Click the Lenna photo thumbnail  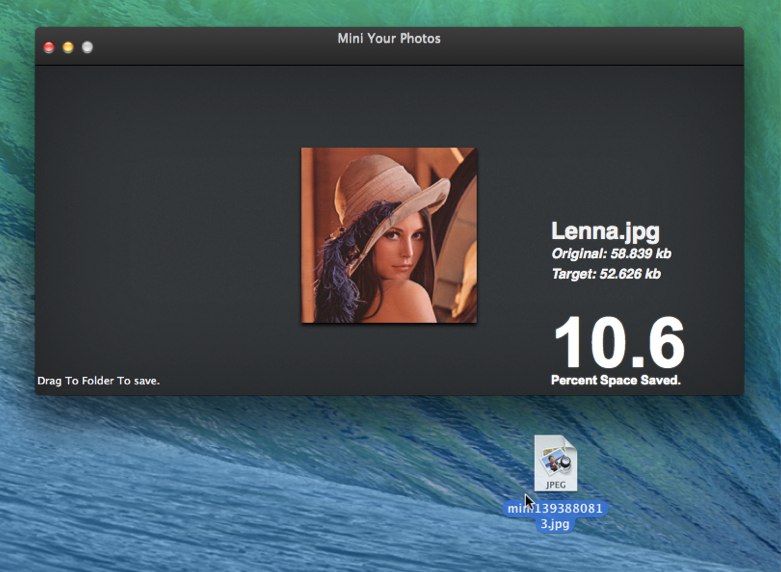click(x=389, y=235)
